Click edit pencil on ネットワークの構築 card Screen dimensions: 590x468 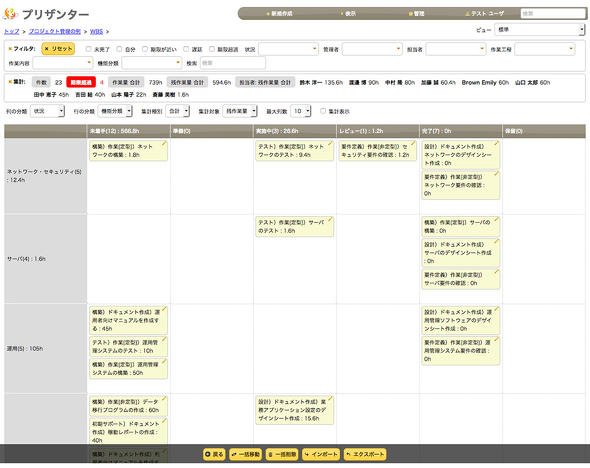coord(164,144)
